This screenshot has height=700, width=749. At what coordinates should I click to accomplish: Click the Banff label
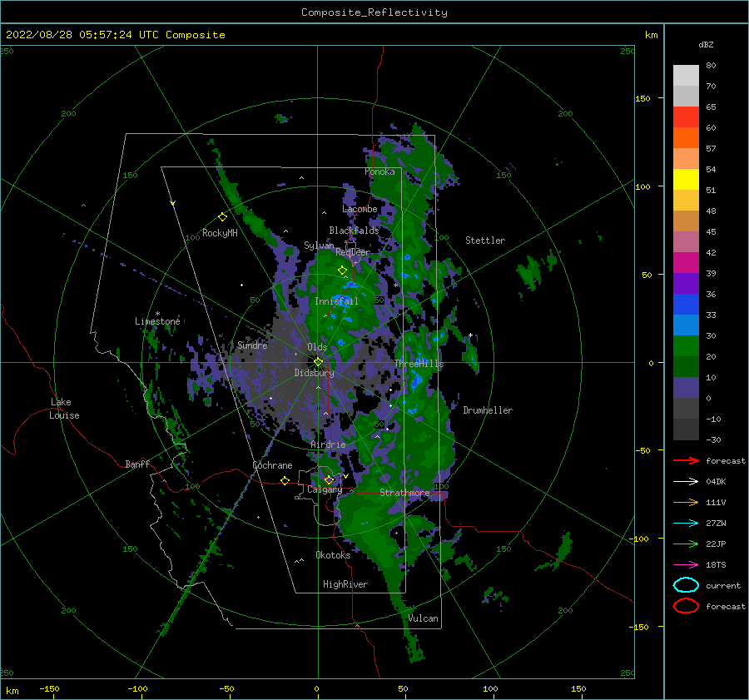point(137,464)
